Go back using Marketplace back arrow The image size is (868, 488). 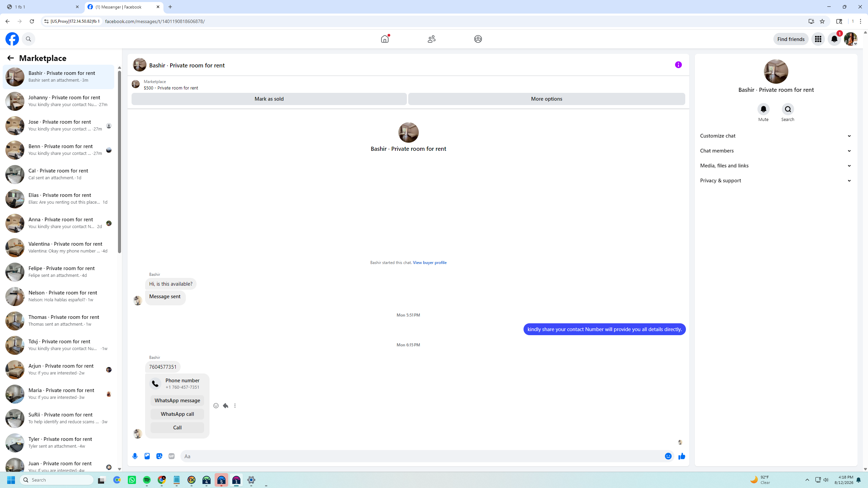[11, 58]
